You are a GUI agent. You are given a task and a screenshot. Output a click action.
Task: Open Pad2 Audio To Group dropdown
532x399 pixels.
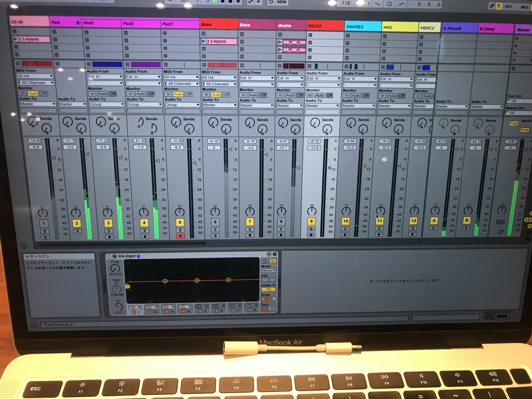tap(145, 104)
